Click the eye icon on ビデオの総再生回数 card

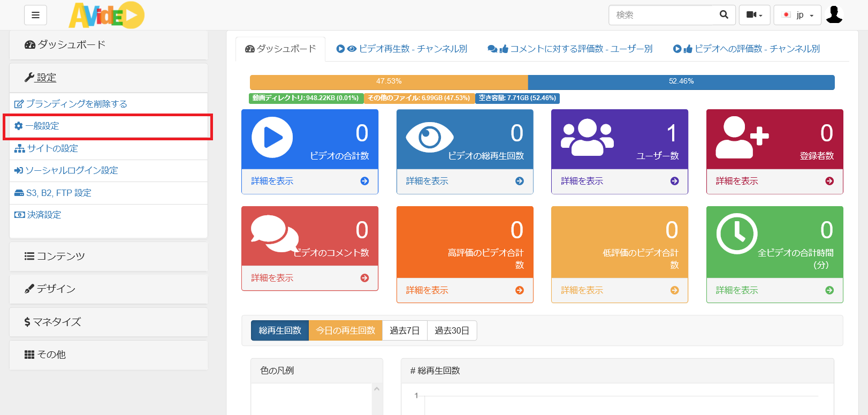coord(430,138)
